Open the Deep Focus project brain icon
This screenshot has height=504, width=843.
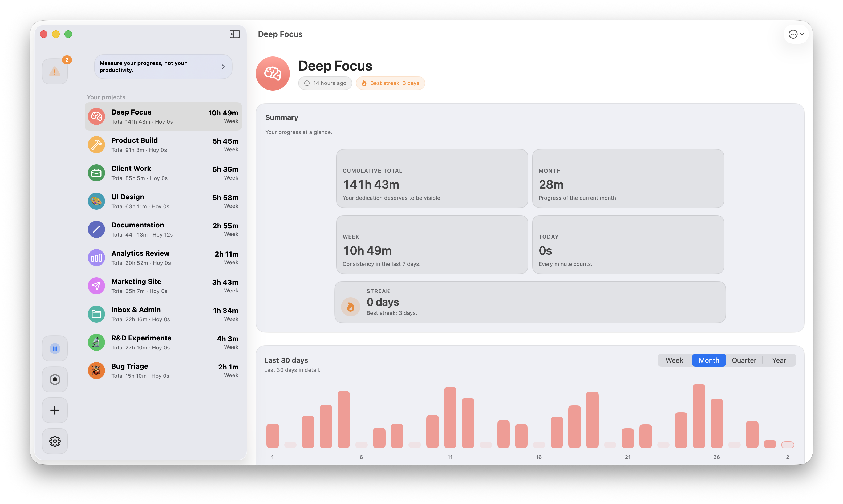point(96,116)
